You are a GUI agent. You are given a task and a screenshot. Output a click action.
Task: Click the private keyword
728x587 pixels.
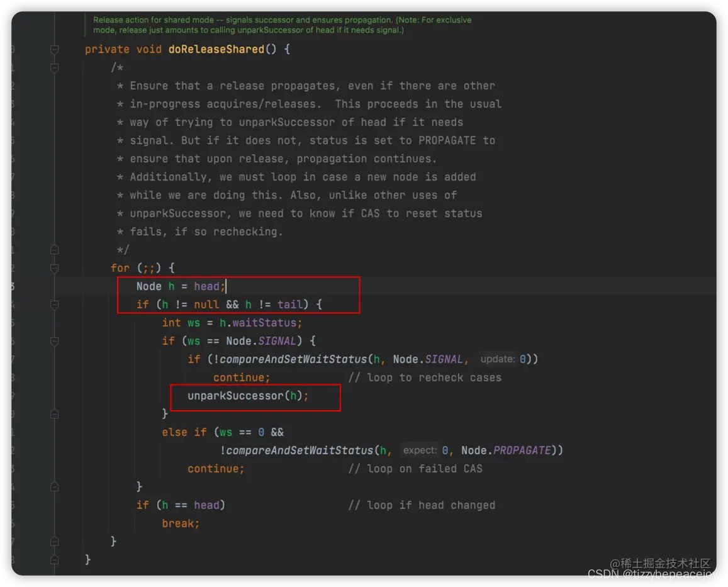pyautogui.click(x=107, y=49)
